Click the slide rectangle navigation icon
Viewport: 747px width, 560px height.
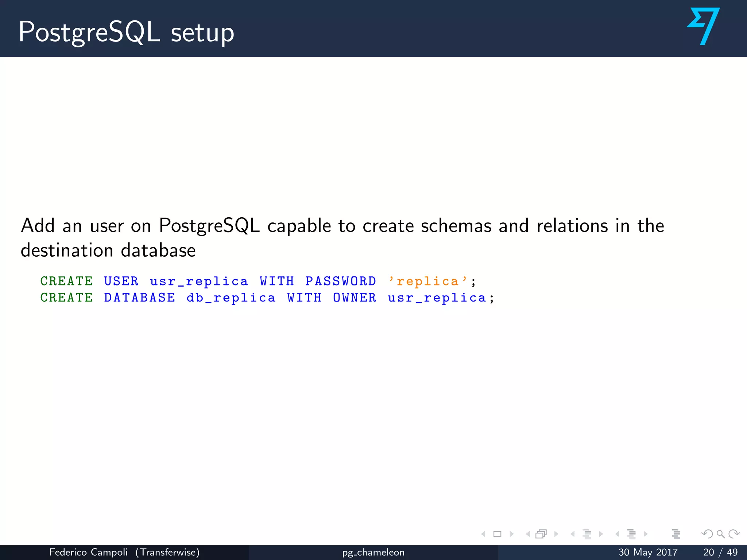[498, 534]
